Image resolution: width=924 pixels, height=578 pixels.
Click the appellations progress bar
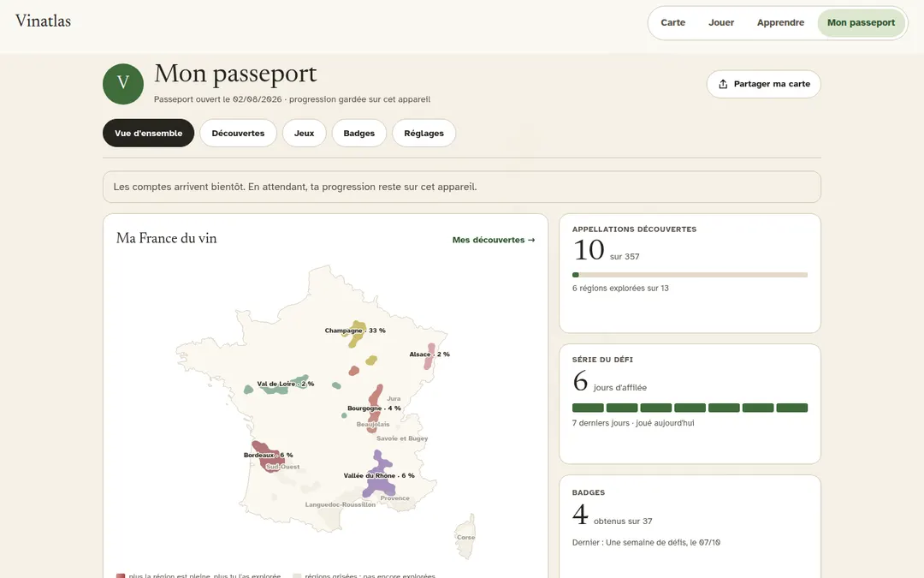click(690, 275)
